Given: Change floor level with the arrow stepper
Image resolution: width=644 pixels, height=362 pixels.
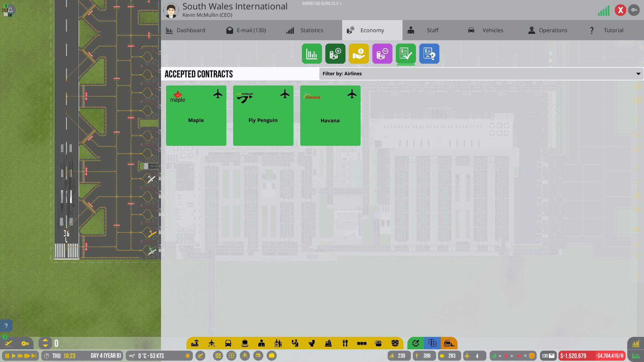Looking at the screenshot, I should (x=45, y=343).
